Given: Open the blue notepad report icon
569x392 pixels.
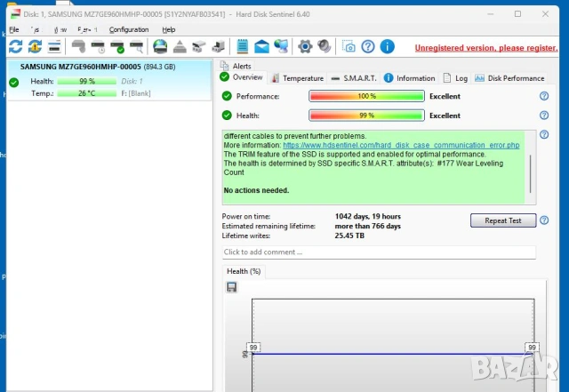Looking at the screenshot, I should [243, 46].
